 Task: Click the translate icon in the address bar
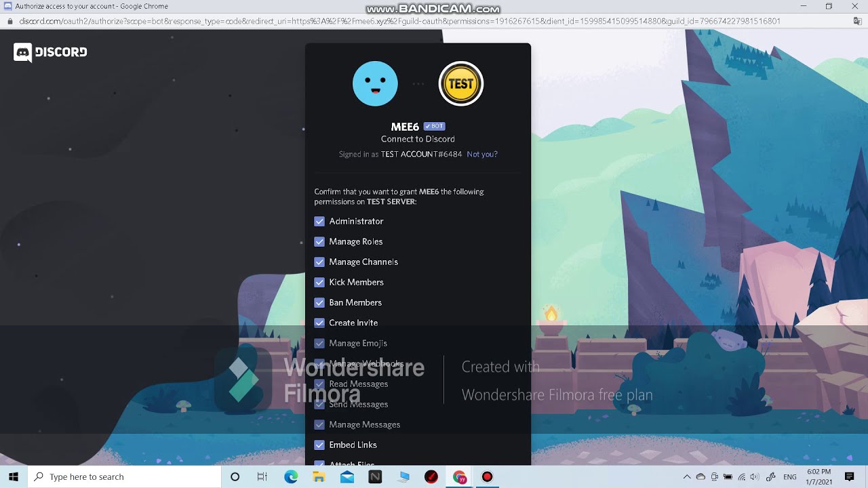858,21
